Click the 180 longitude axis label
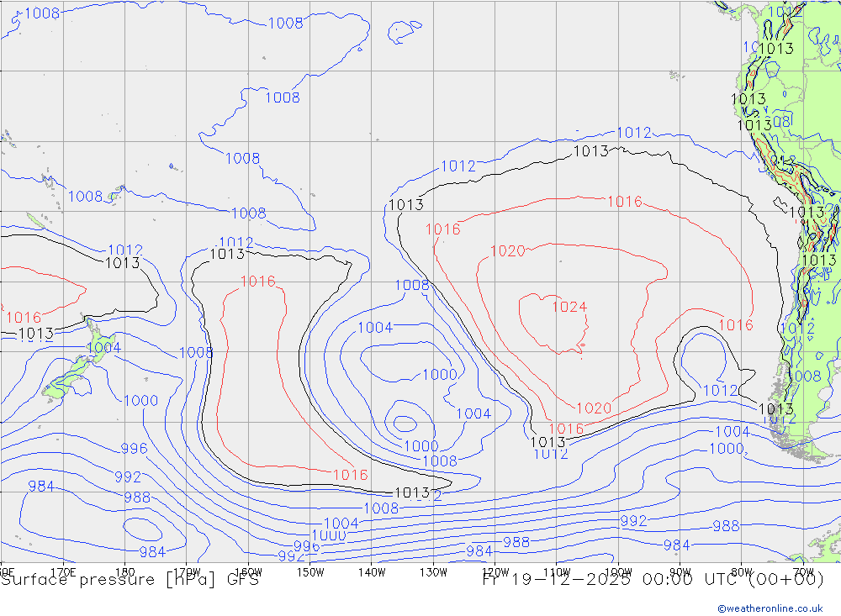 tap(125, 572)
